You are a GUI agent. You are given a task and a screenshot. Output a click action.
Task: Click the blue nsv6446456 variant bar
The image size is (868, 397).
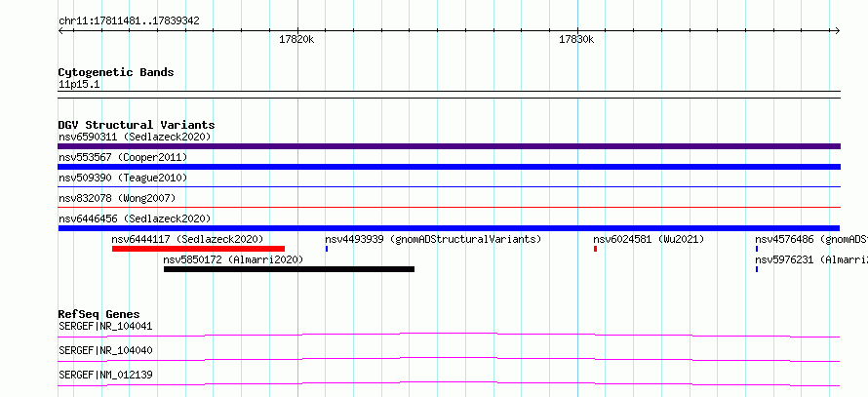click(x=449, y=228)
